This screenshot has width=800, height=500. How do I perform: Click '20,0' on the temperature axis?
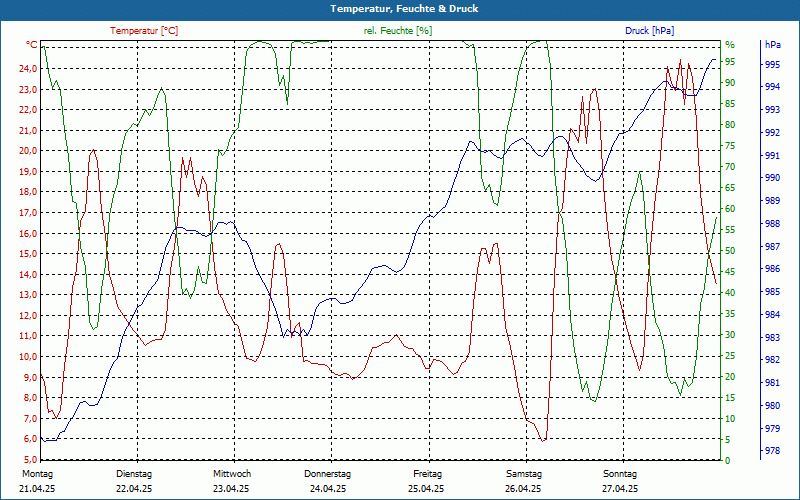coord(28,151)
